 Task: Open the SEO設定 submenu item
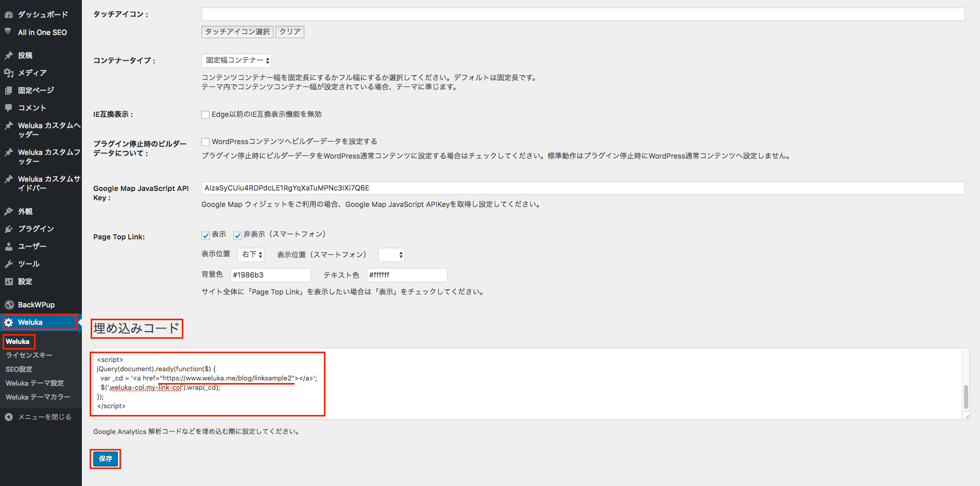click(19, 369)
